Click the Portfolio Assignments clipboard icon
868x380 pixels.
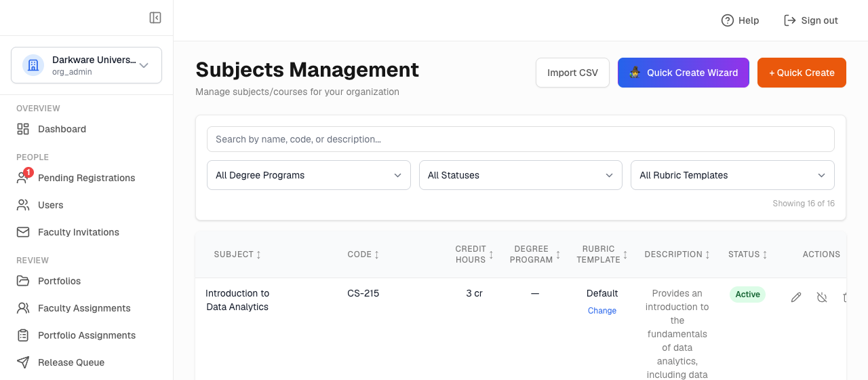(x=23, y=335)
